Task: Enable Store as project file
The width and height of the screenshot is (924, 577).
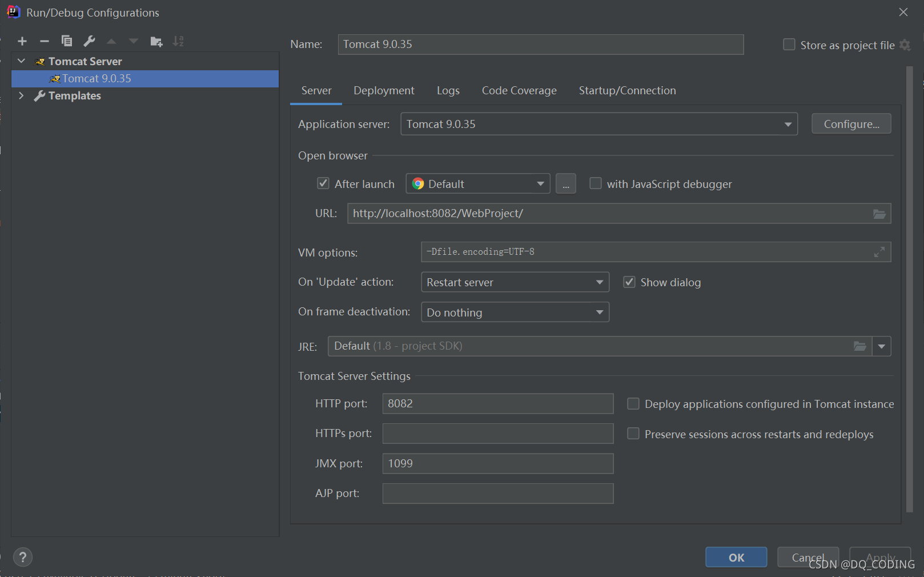Action: click(x=789, y=45)
